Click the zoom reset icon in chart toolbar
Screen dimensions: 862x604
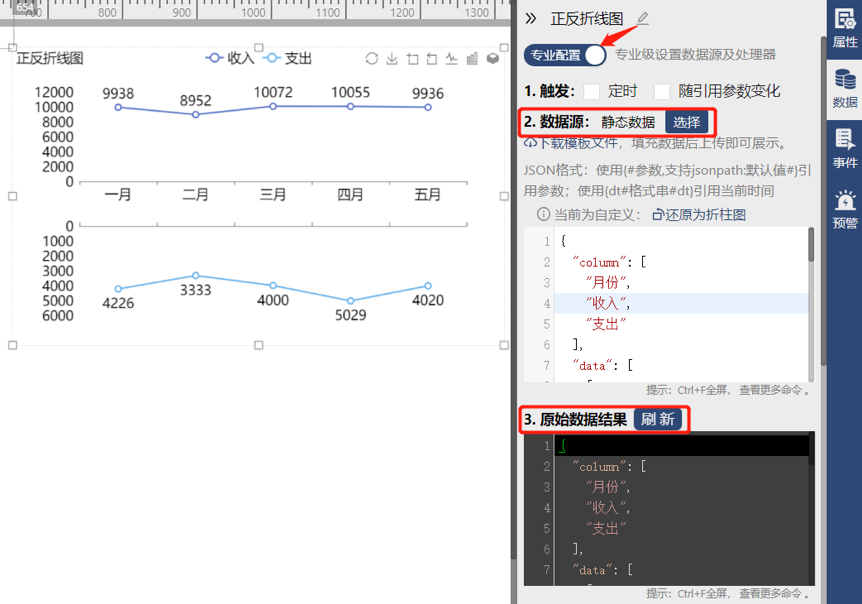pos(432,59)
